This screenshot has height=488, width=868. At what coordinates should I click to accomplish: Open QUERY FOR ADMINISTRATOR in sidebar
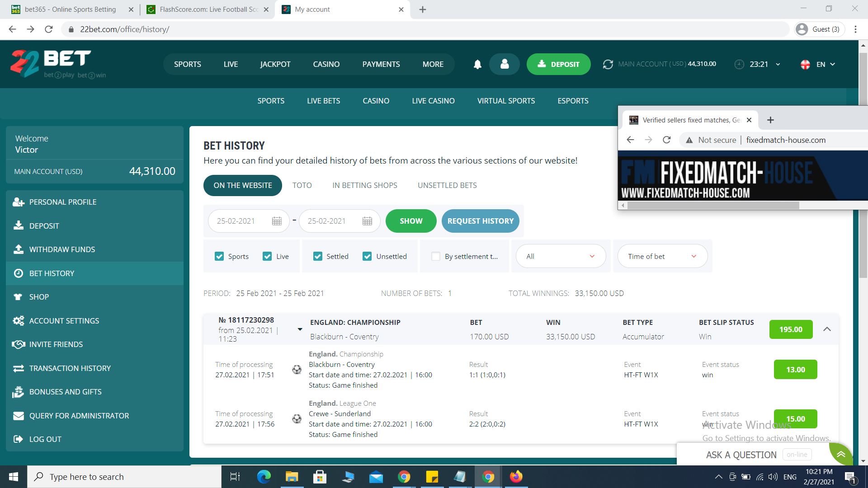(x=94, y=416)
